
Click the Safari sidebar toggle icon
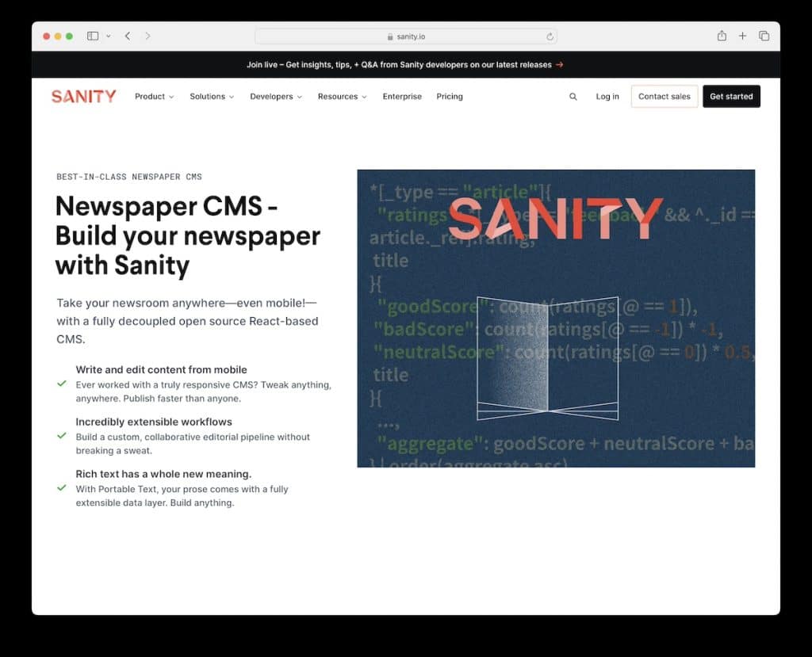pos(93,36)
